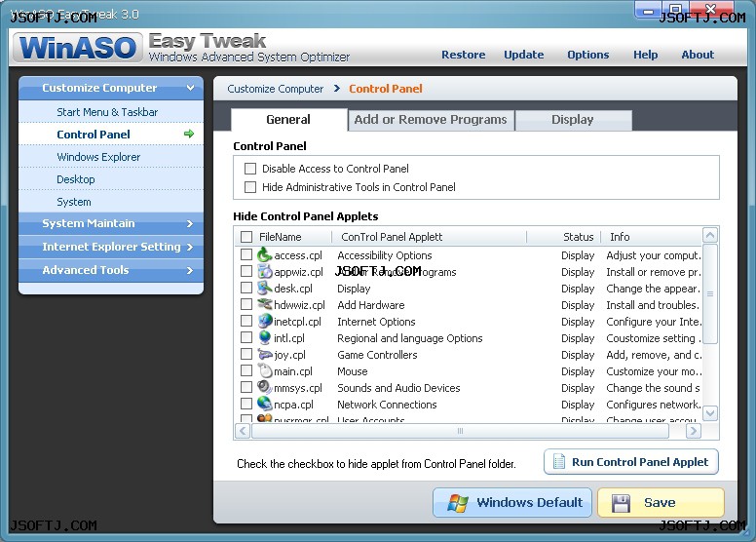Screen dimensions: 756x542
Task: Click the WinASO logo
Action: coord(78,48)
